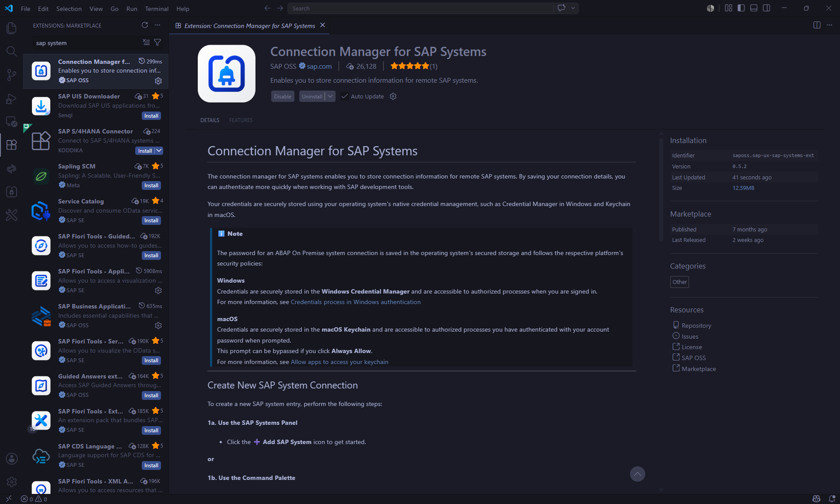Install SAP UI5 Downloader extension
Image resolution: width=840 pixels, height=504 pixels.
point(151,115)
